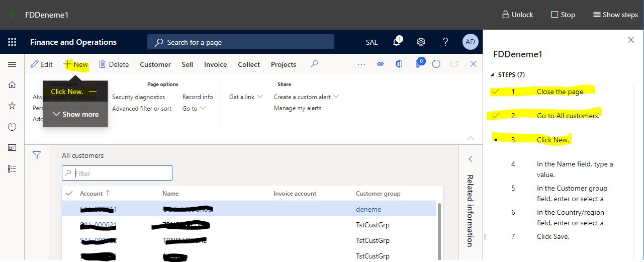Click Show steps
Image resolution: width=644 pixels, height=262 pixels.
(x=615, y=15)
